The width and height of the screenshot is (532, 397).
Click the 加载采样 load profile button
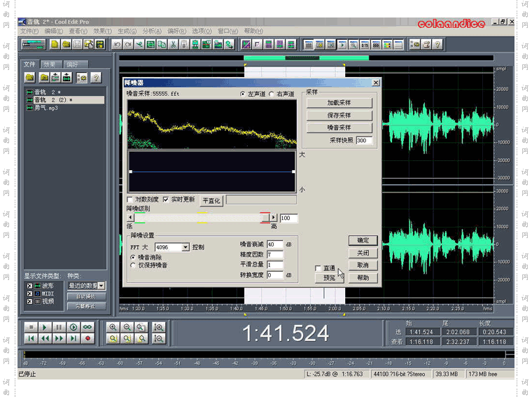339,103
